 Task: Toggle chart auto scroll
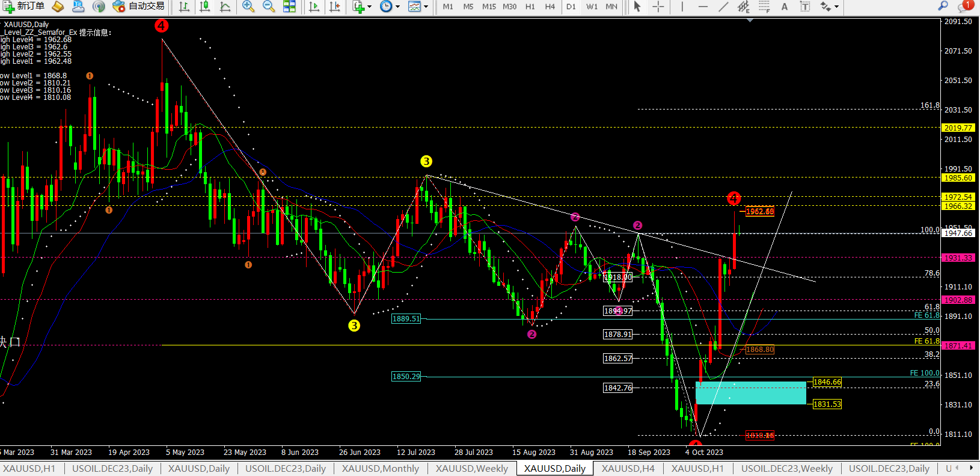[x=314, y=7]
